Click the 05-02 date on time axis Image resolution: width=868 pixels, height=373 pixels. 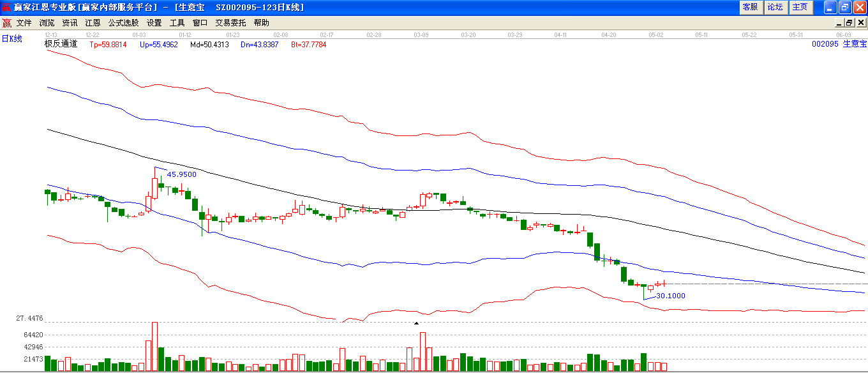656,34
